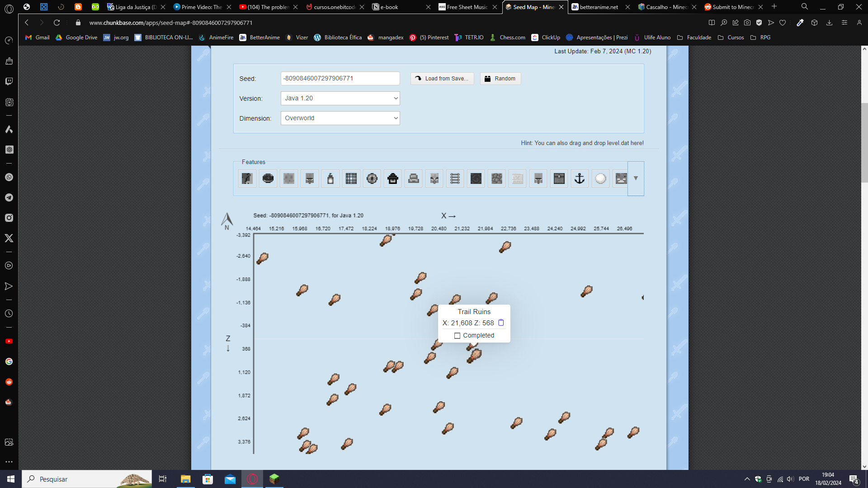The image size is (868, 488).
Task: Open the Version dropdown
Action: (340, 98)
